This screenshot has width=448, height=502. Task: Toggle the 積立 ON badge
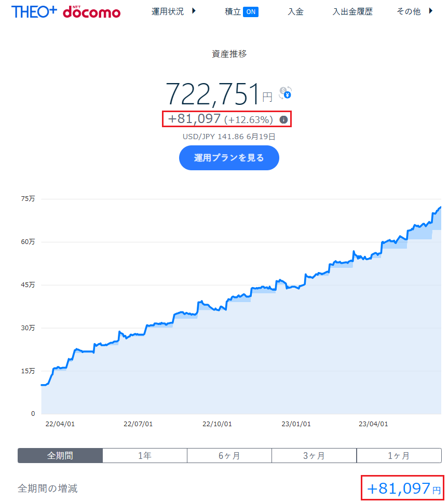[251, 12]
